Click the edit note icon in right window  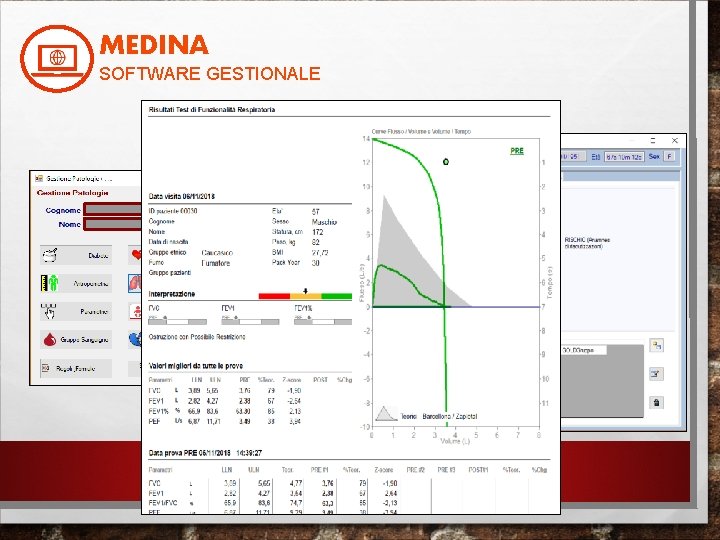click(x=657, y=374)
